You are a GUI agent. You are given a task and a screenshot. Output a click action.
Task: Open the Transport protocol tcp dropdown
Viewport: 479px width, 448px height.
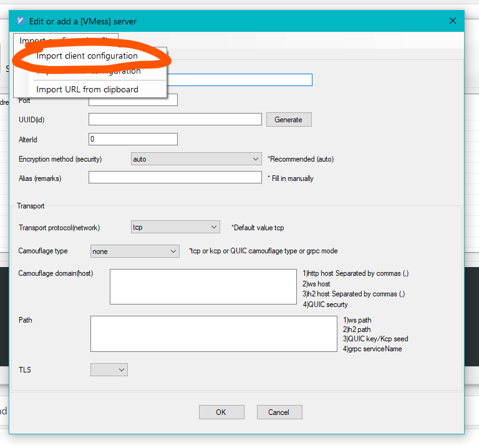point(175,227)
